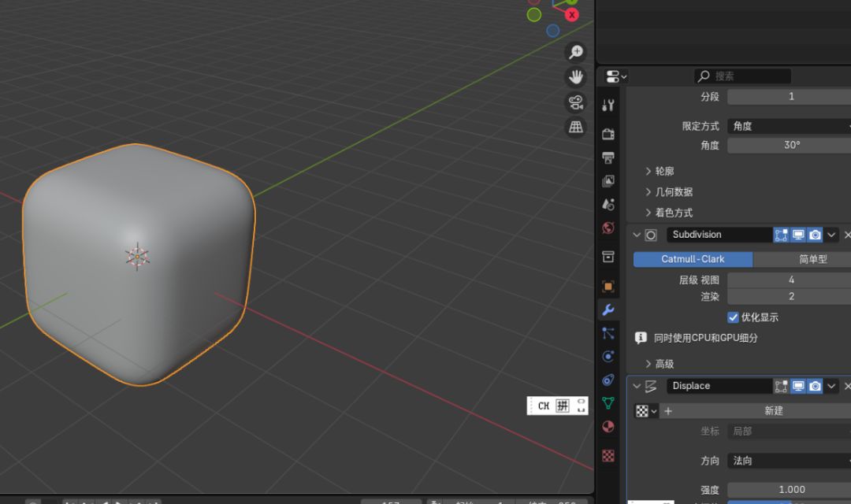Click the 新建 texture button

pos(773,411)
